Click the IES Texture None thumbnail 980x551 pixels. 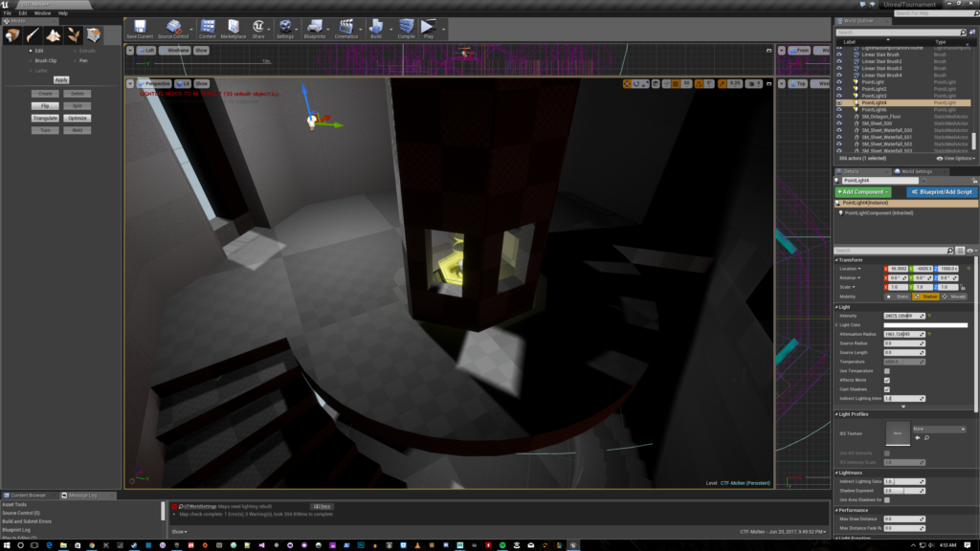point(898,433)
